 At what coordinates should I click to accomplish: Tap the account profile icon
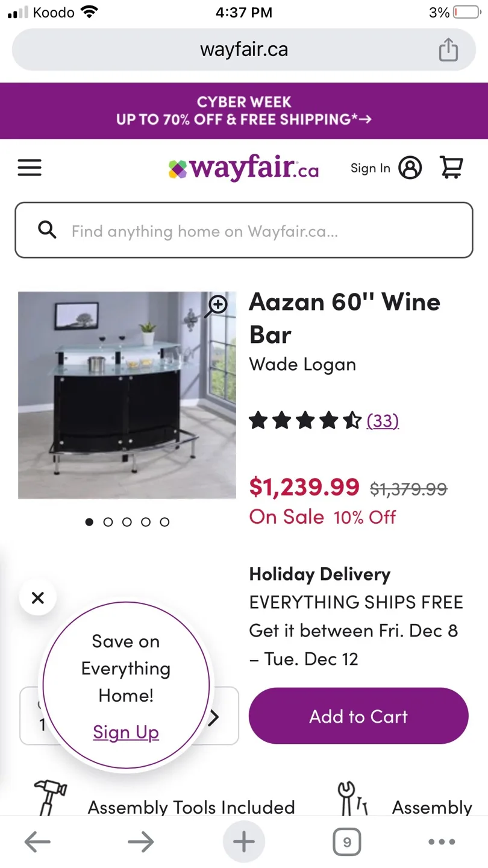pyautogui.click(x=410, y=168)
